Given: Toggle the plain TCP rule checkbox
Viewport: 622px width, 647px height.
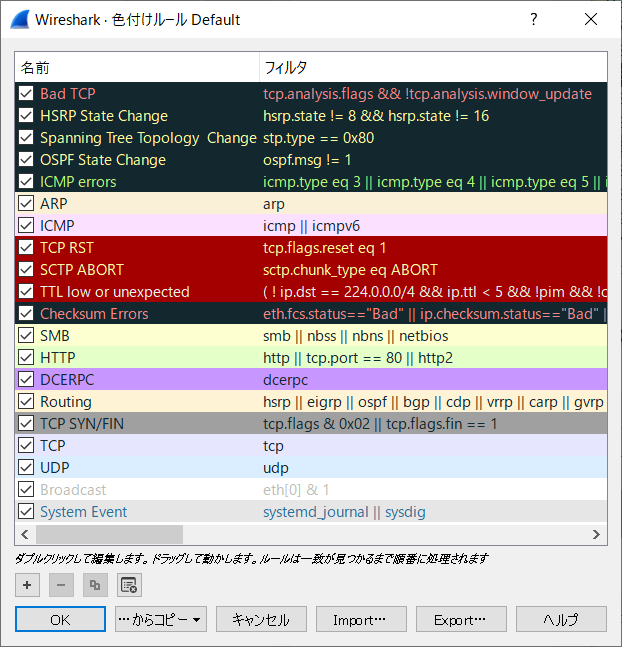Looking at the screenshot, I should pyautogui.click(x=26, y=445).
